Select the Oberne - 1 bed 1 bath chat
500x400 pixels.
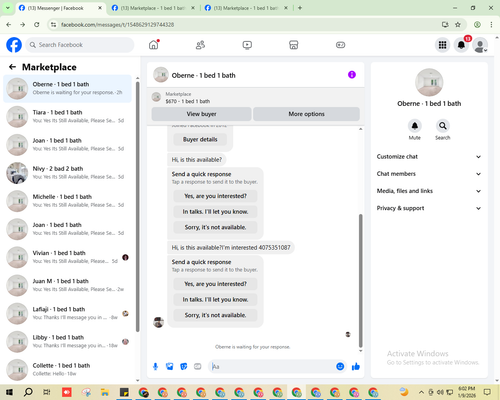(68, 88)
